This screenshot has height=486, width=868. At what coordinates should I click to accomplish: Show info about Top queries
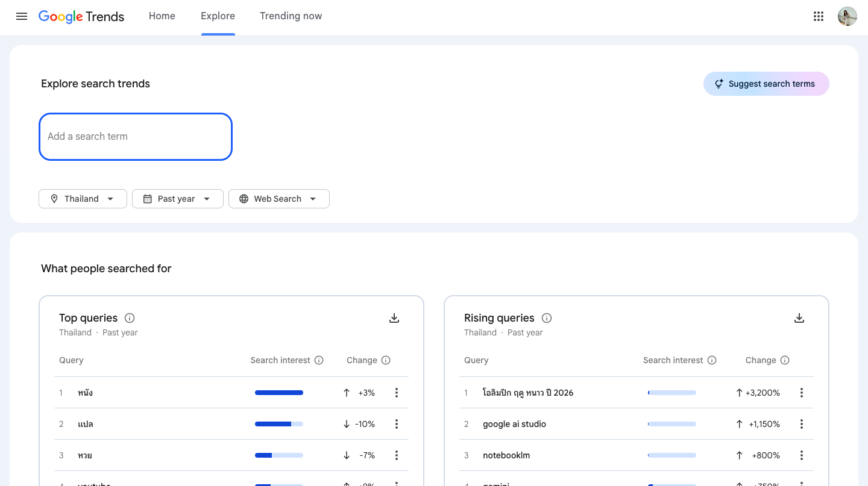click(x=130, y=318)
